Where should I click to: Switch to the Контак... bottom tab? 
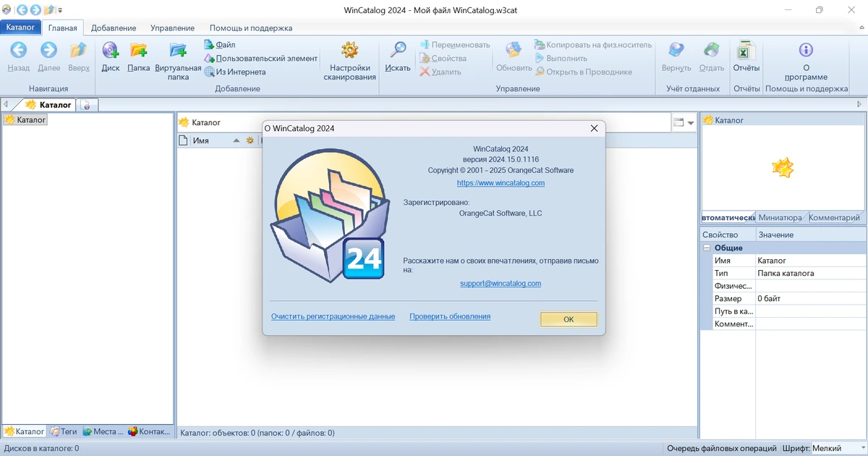149,431
